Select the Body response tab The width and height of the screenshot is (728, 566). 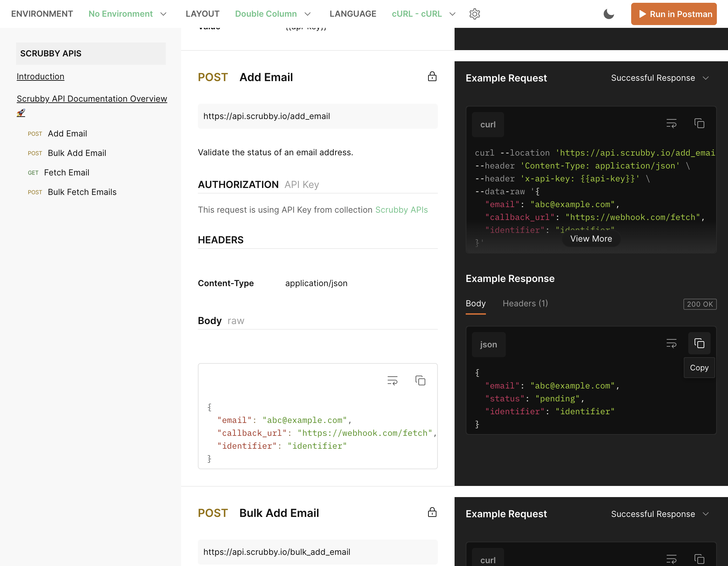click(475, 304)
